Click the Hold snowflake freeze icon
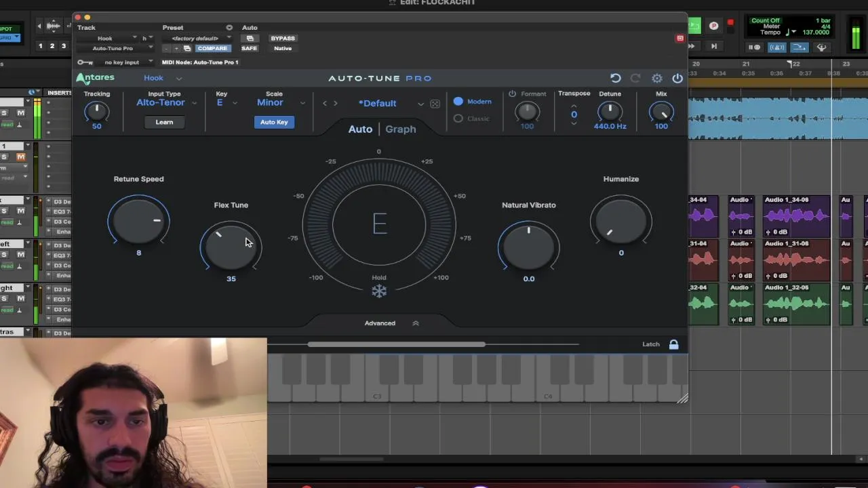868x488 pixels. coord(379,291)
